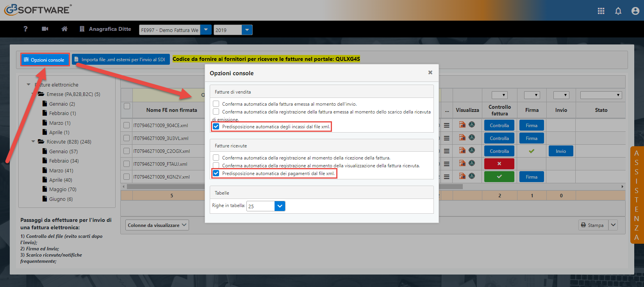Image resolution: width=644 pixels, height=287 pixels.
Task: Click the table's horizontal scrollbar
Action: click(x=294, y=187)
